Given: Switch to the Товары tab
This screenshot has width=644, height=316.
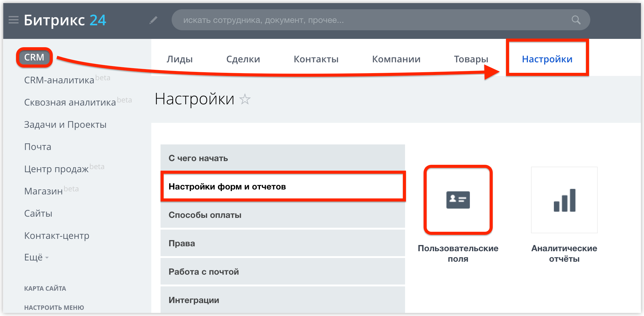Looking at the screenshot, I should [x=471, y=59].
